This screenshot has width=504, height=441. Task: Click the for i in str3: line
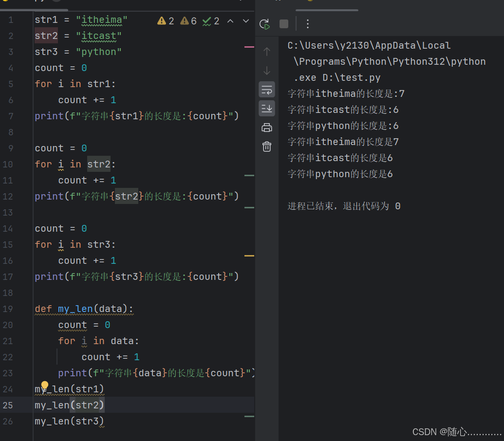pos(75,245)
